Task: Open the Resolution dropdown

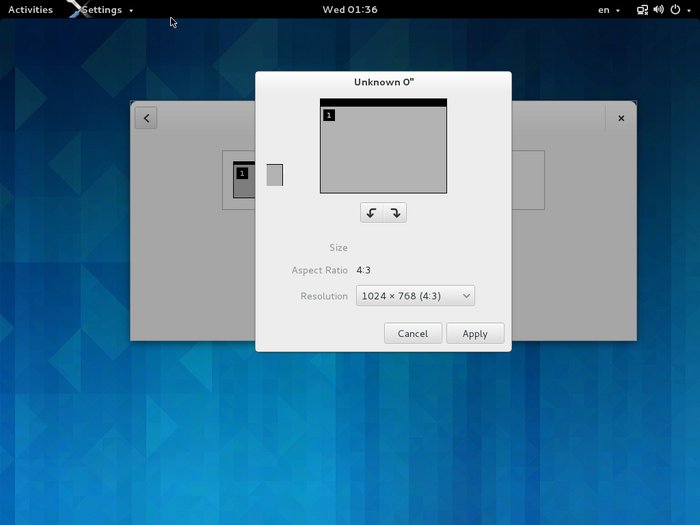Action: pos(415,296)
